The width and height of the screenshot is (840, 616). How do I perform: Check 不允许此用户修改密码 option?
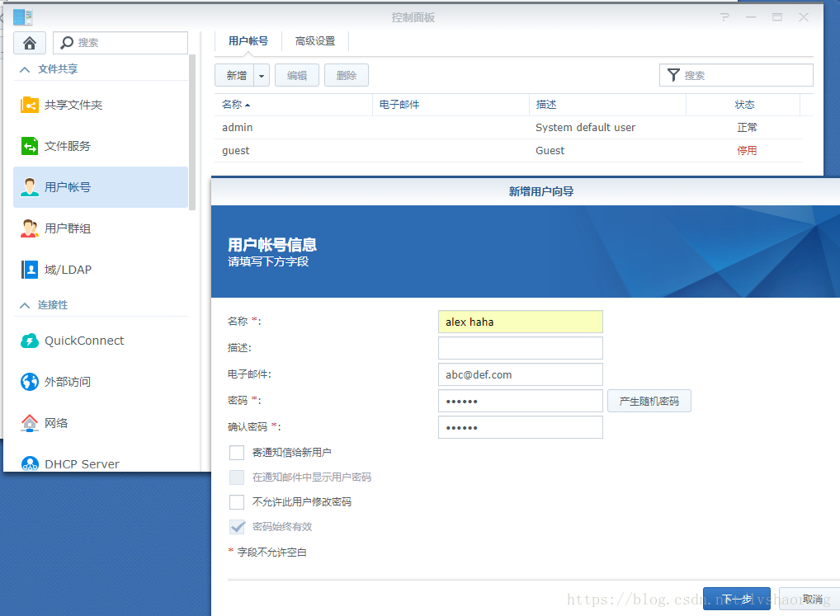(x=237, y=502)
